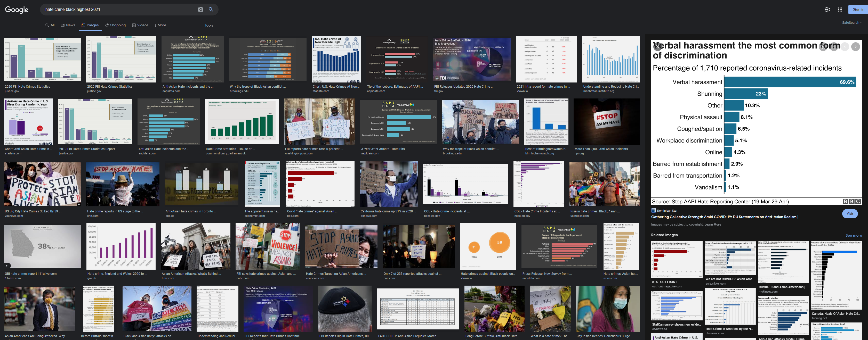This screenshot has width=868, height=340.
Task: Click the Dominican Star site favicon
Action: coord(653,210)
